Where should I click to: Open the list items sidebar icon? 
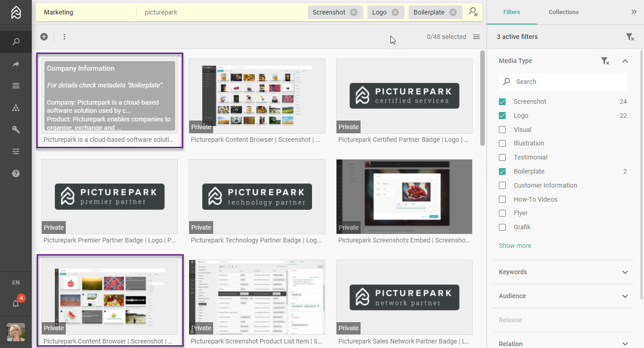point(16,86)
